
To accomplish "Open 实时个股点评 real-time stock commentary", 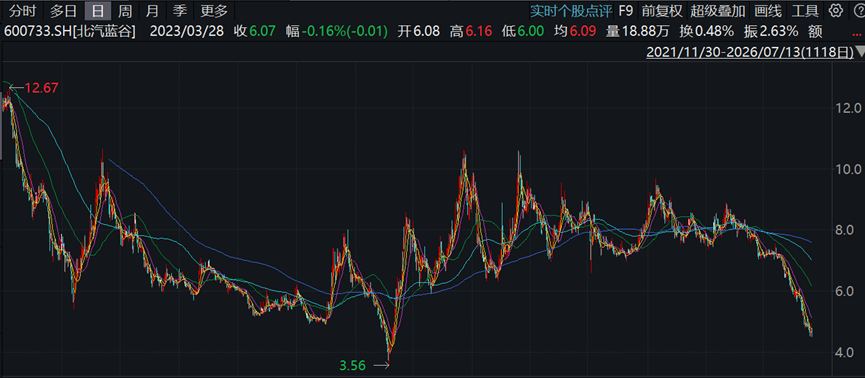I will [571, 10].
